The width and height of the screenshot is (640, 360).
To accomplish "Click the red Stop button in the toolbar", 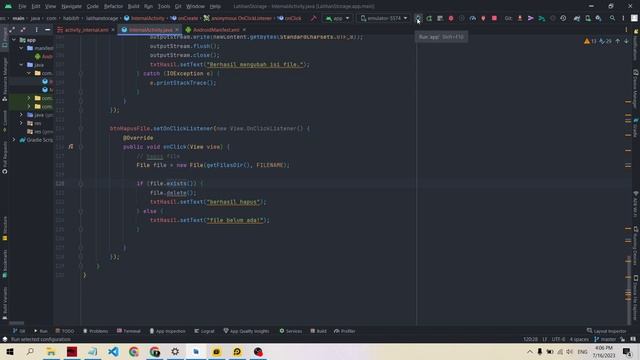I will tap(494, 18).
